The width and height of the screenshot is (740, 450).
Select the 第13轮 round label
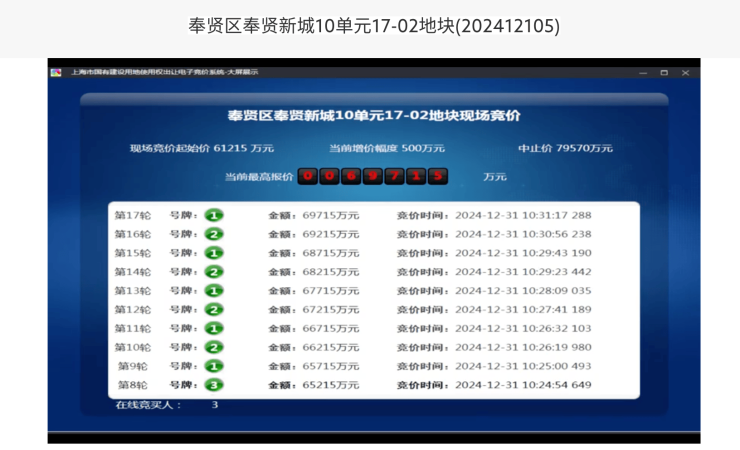coord(133,291)
